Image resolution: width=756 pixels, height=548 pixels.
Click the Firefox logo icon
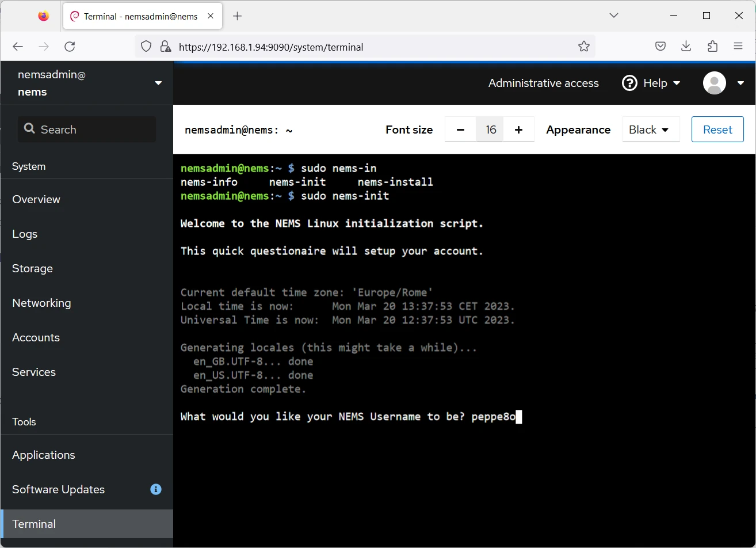pos(44,16)
